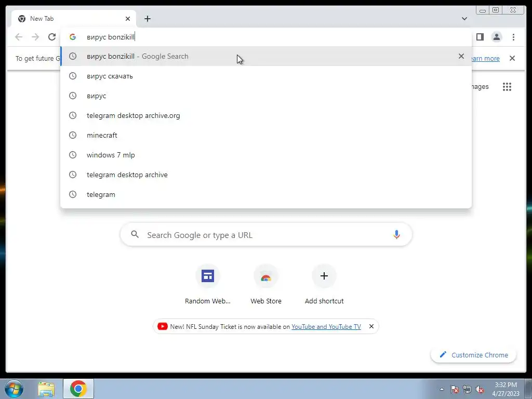Open the tab search dropdown arrow
532x399 pixels.
(x=464, y=19)
